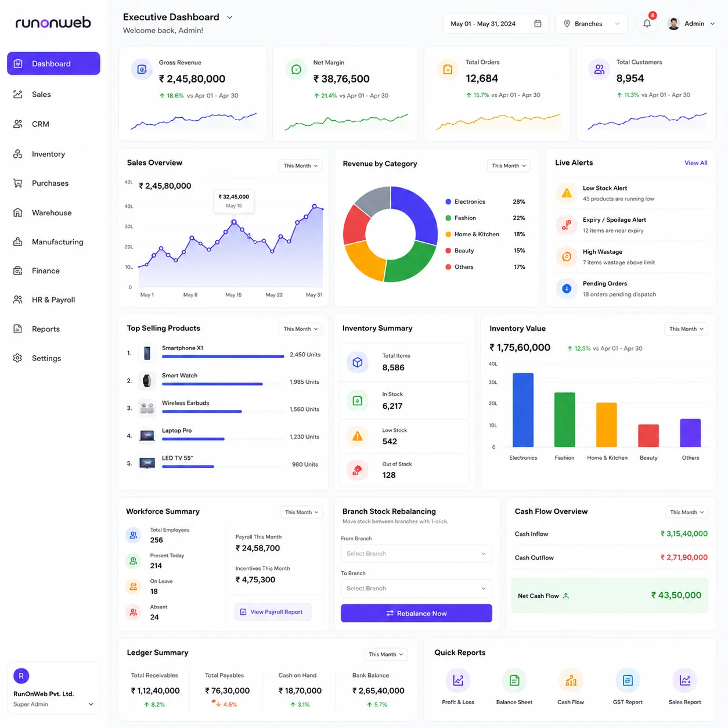728x728 pixels.
Task: Click View Payroll Report button
Action: pos(272,612)
